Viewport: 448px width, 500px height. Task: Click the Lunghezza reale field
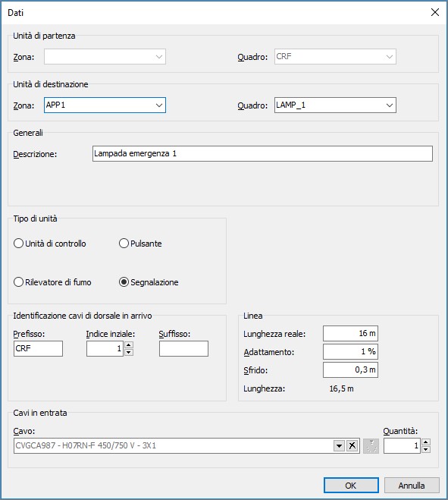(x=350, y=334)
